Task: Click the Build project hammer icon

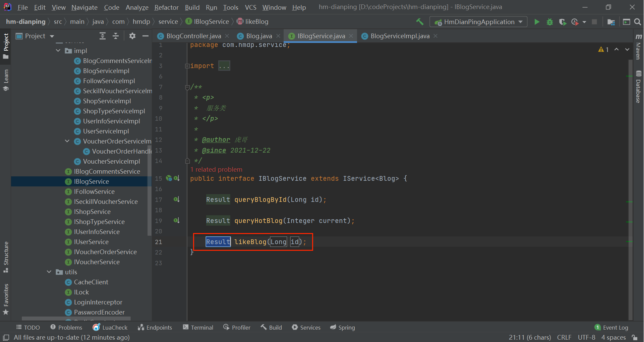Action: 420,22
